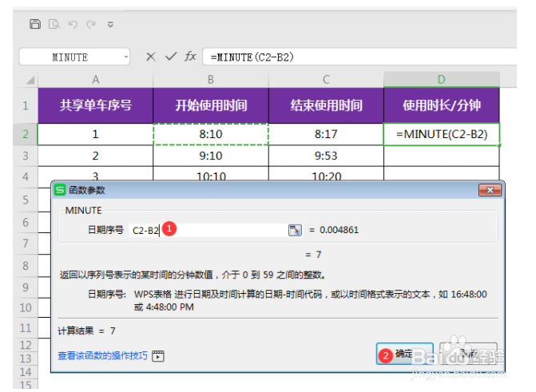Click empty cell D3

442,156
